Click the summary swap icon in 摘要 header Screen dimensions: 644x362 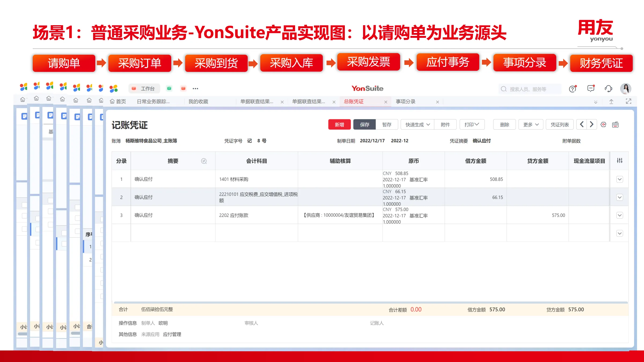[204, 161]
